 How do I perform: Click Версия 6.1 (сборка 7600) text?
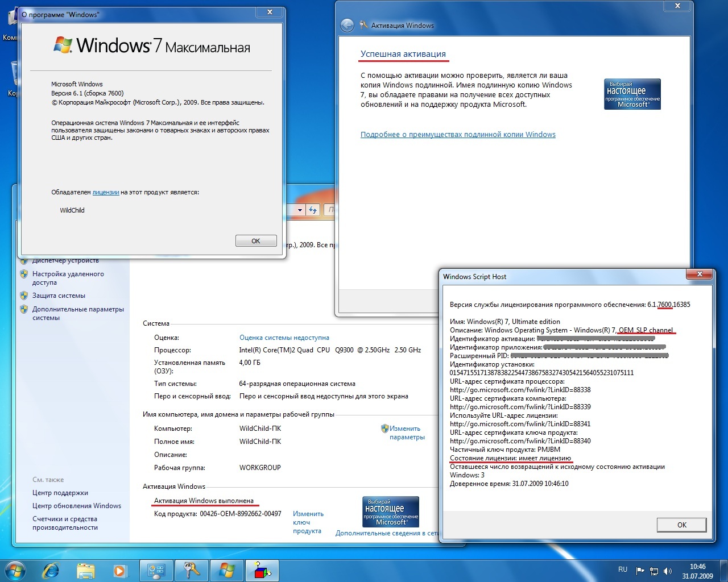[x=88, y=93]
